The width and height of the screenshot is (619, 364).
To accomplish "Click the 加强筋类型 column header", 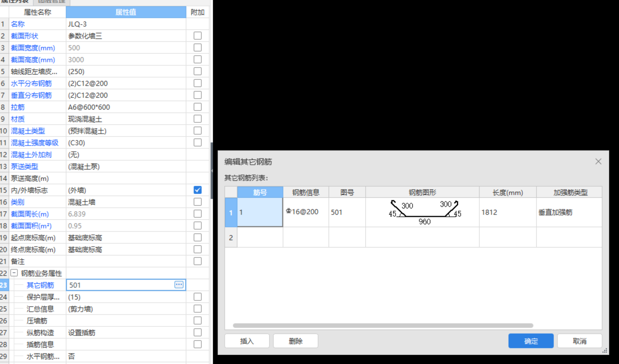I will click(570, 192).
